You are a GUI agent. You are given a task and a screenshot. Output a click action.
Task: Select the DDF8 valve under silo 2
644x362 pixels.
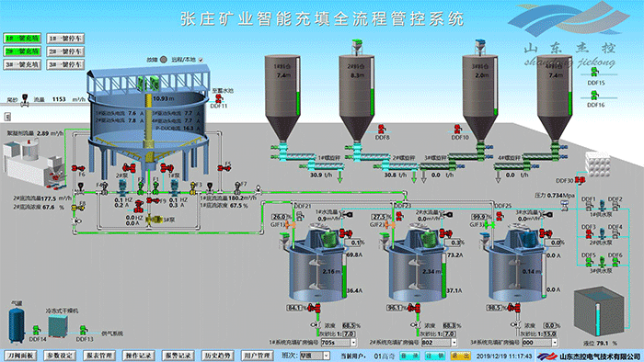(x=382, y=130)
